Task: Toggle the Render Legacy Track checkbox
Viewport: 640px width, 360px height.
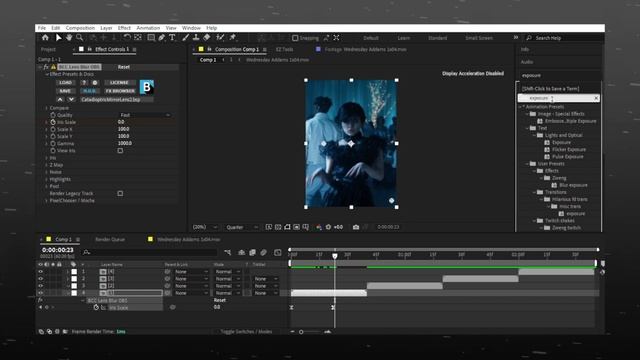Action: pyautogui.click(x=120, y=193)
